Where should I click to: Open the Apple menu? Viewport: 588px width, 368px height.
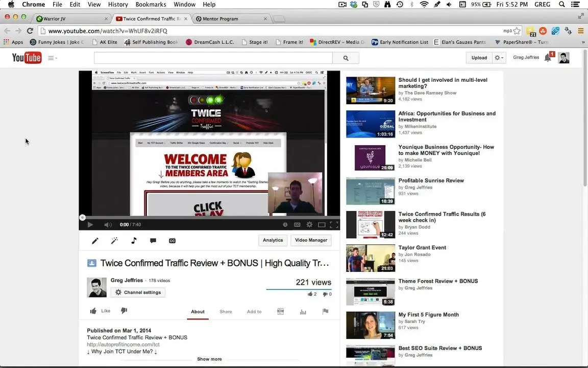click(11, 4)
